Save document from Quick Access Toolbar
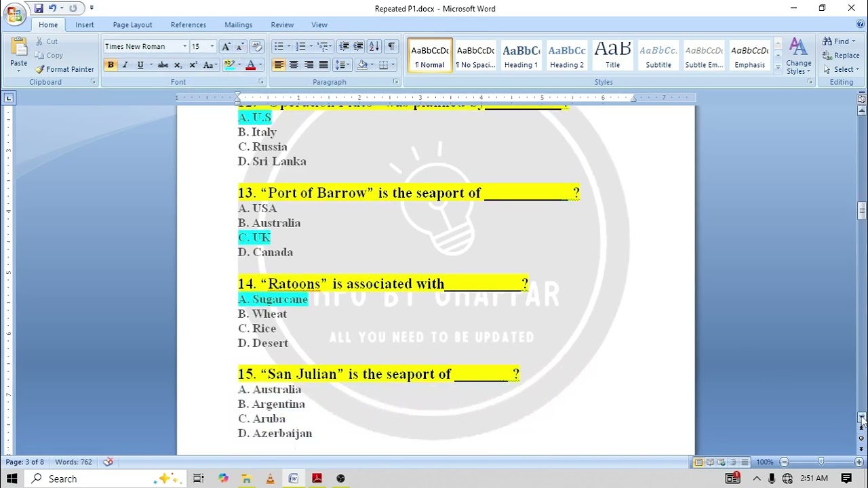 [38, 8]
